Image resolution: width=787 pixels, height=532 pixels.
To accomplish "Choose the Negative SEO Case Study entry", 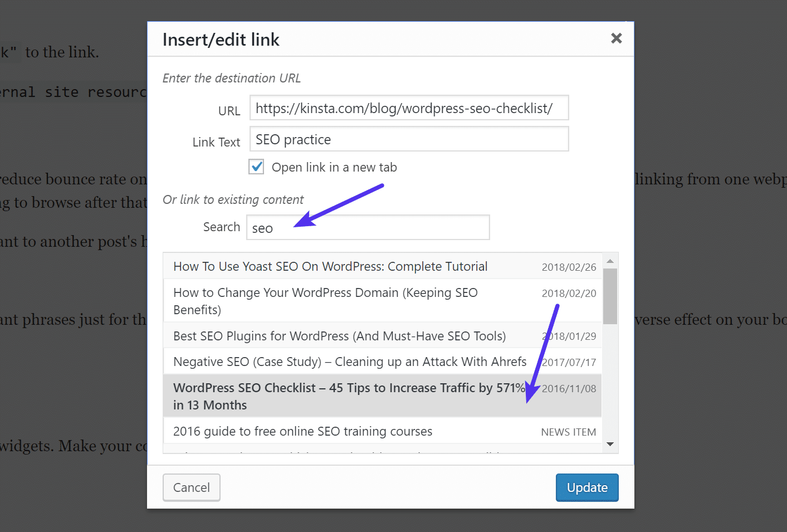I will pos(350,362).
